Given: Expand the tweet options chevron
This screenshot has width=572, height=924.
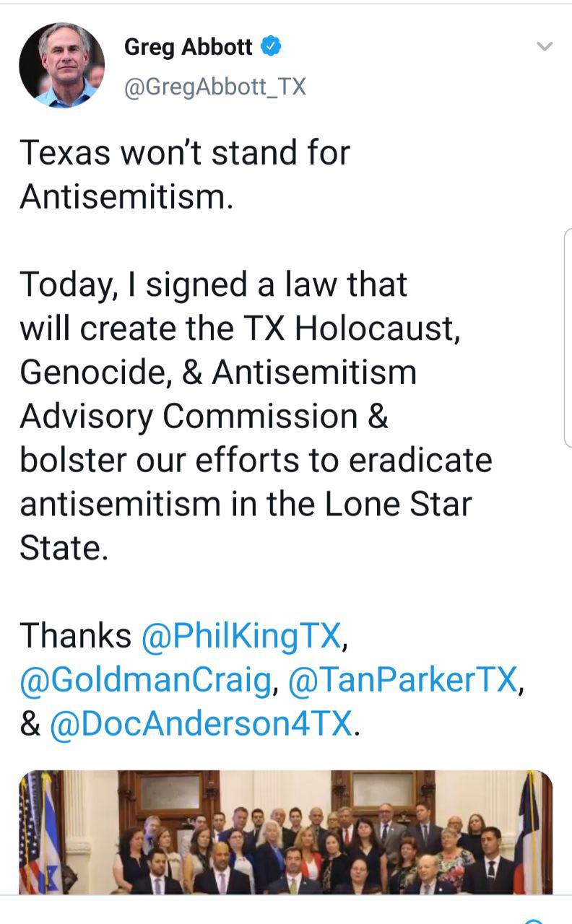Looking at the screenshot, I should (545, 47).
